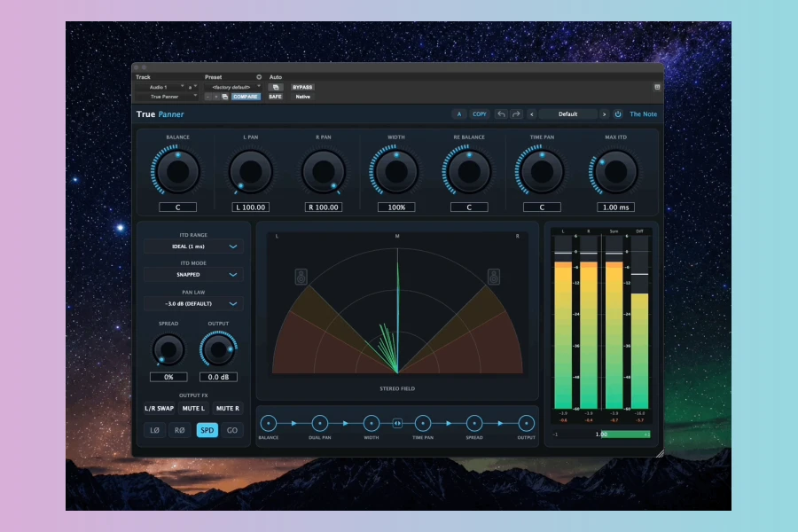Viewport: 798px width, 532px height.
Task: Open the Pan Law dropdown
Action: click(193, 303)
